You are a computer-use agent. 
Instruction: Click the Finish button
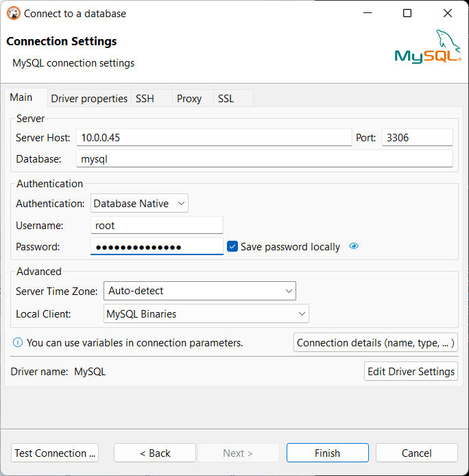point(327,453)
